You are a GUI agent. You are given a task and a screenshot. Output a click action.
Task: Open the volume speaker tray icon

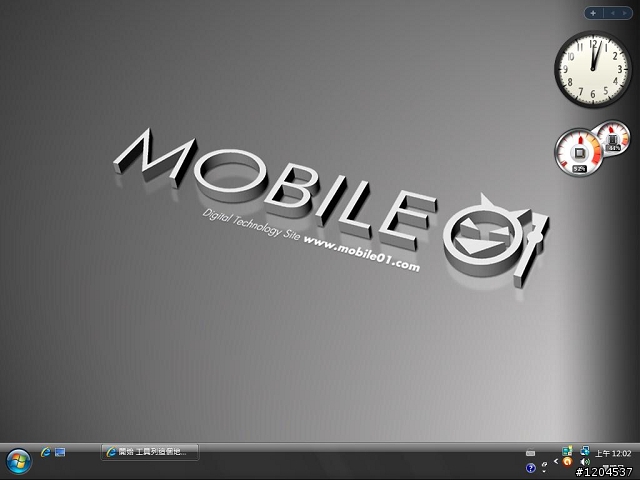click(x=585, y=462)
